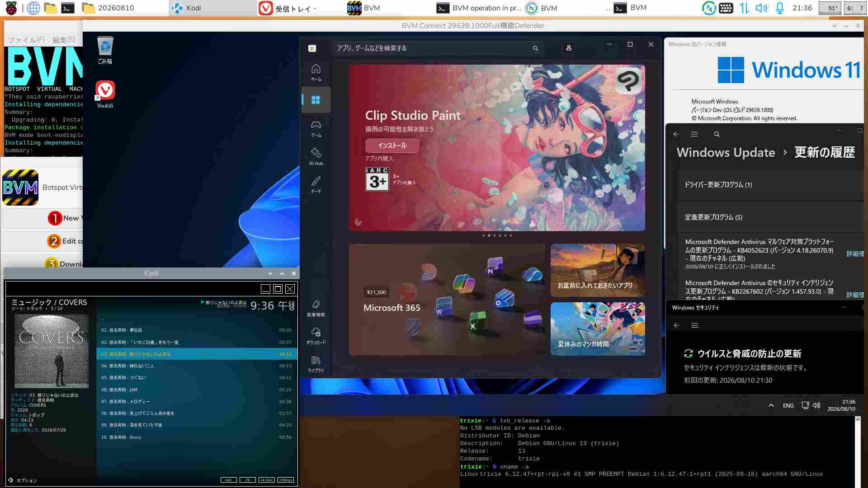This screenshot has width=868, height=488.
Task: Select track 06 JAM in Kodi
Action: (196, 389)
